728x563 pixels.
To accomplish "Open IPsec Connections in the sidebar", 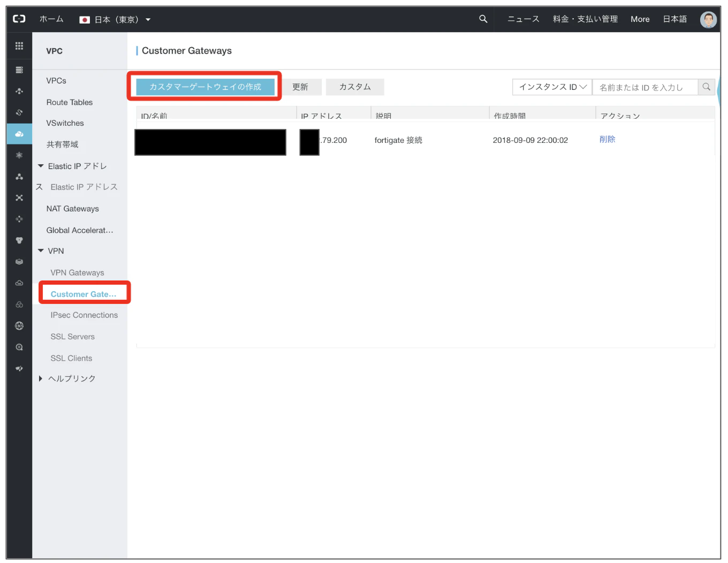I will point(84,315).
